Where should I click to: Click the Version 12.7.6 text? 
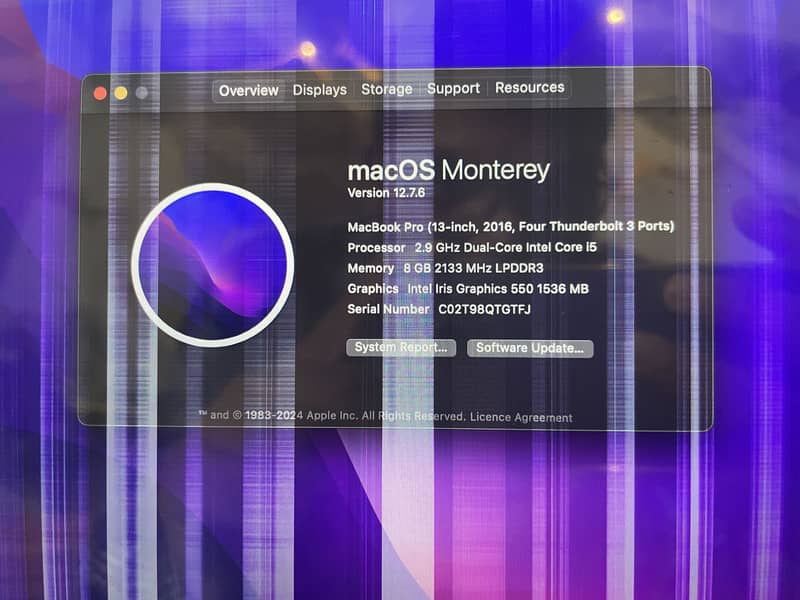pyautogui.click(x=386, y=193)
